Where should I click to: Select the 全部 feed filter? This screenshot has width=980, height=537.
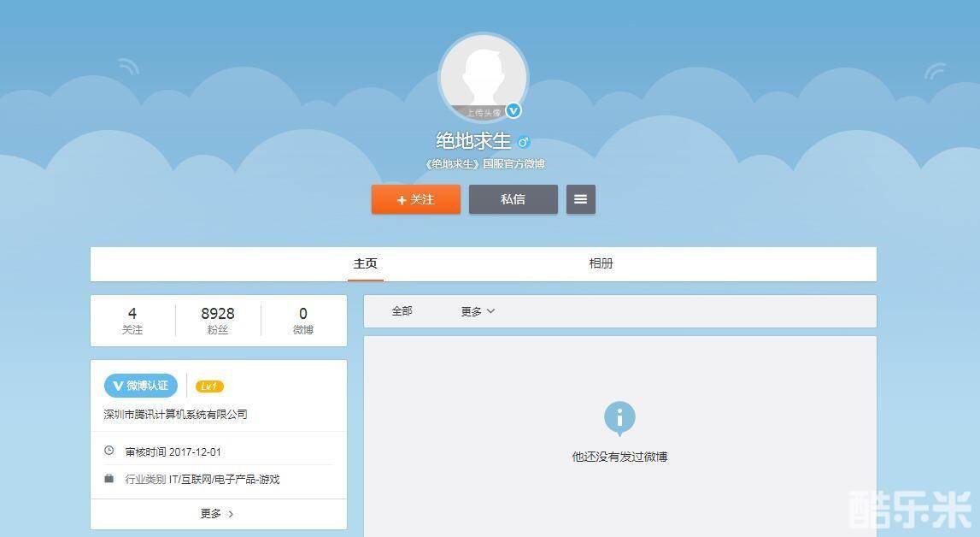click(402, 311)
